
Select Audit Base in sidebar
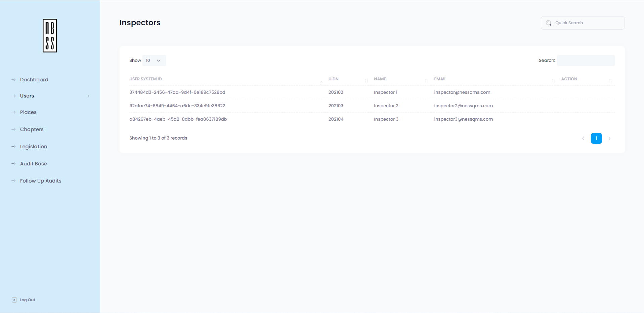pyautogui.click(x=33, y=164)
